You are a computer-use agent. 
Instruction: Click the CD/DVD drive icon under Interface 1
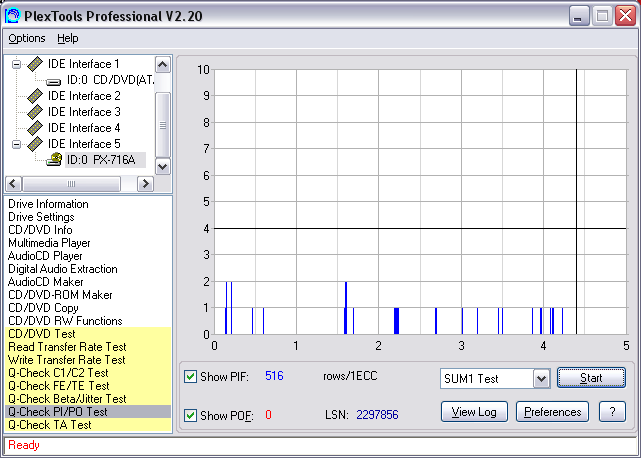pyautogui.click(x=54, y=81)
